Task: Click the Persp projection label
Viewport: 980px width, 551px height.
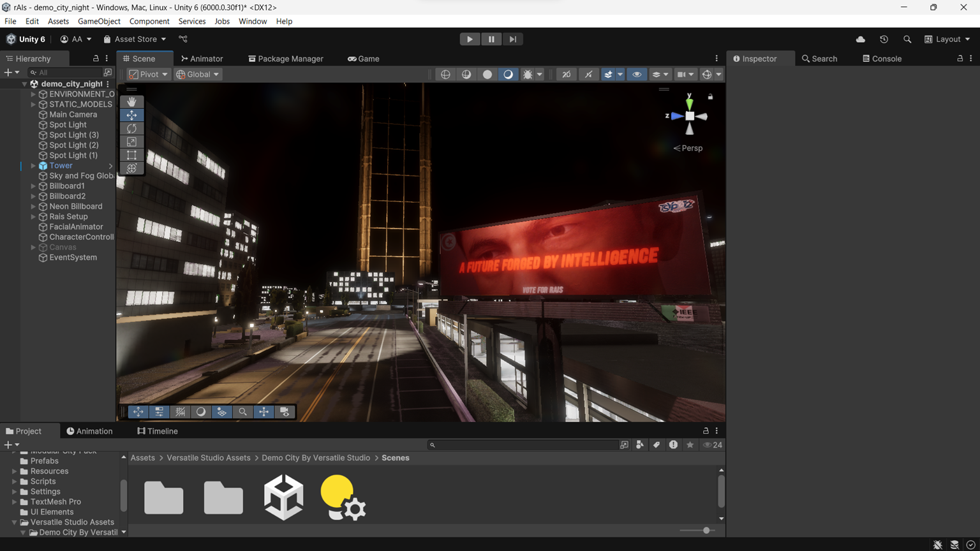Action: pyautogui.click(x=688, y=148)
